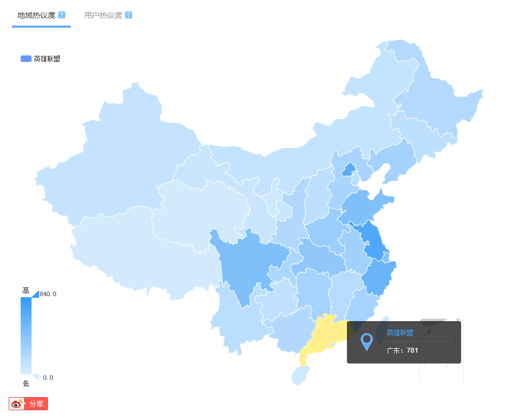This screenshot has height=420, width=509.
Task: Share via the Weibo 分享 button
Action: coord(28,404)
